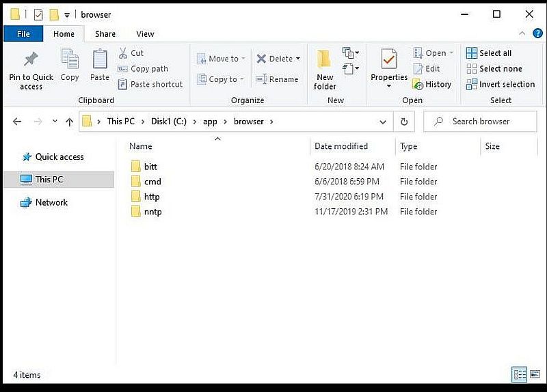
Task: Click the Properties checkmark icon
Action: 388,59
